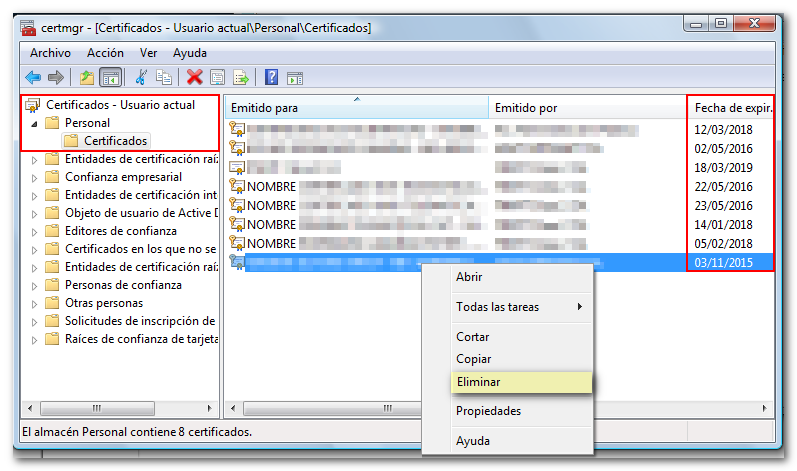Choose Eliminar from the context menu
This screenshot has height=471, width=797.
(x=478, y=382)
